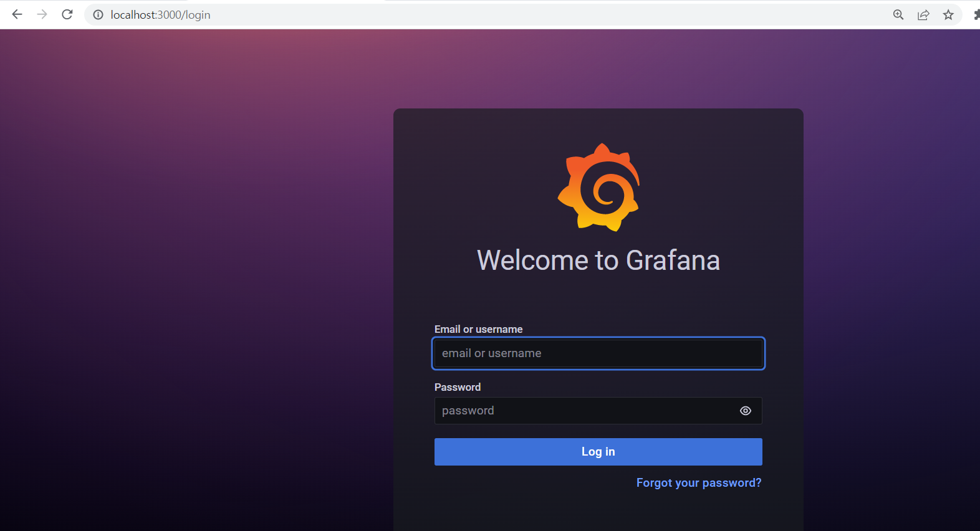Click into the Password field
Screen dimensions: 980x531
pos(598,411)
